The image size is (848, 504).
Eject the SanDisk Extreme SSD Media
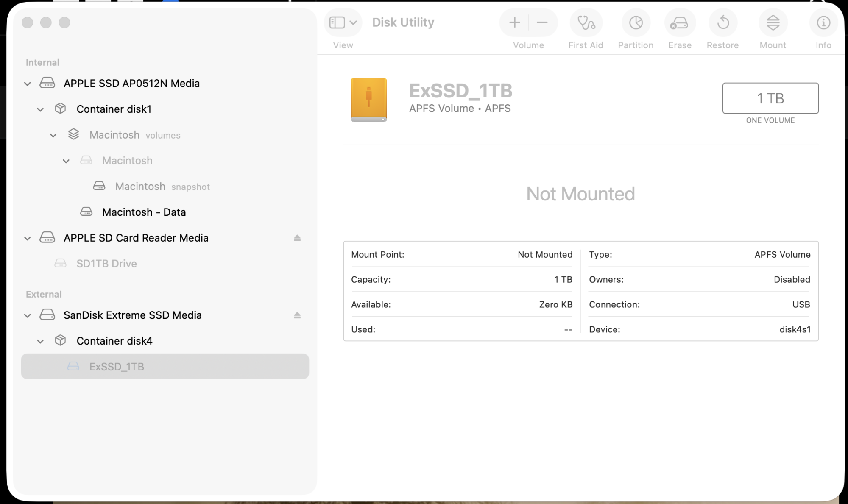[297, 315]
